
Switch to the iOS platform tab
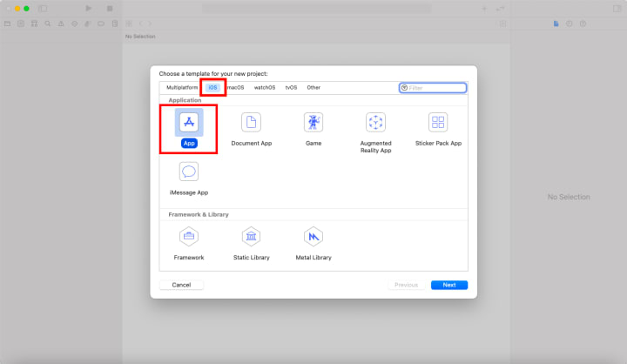click(212, 88)
